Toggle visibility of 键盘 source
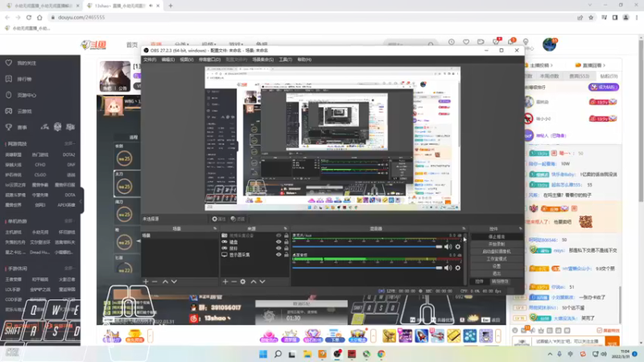 click(x=279, y=242)
